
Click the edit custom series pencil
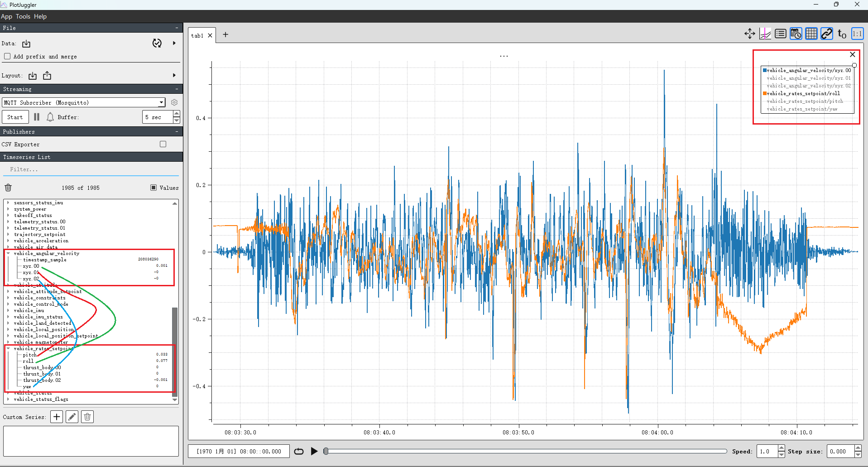coord(72,417)
